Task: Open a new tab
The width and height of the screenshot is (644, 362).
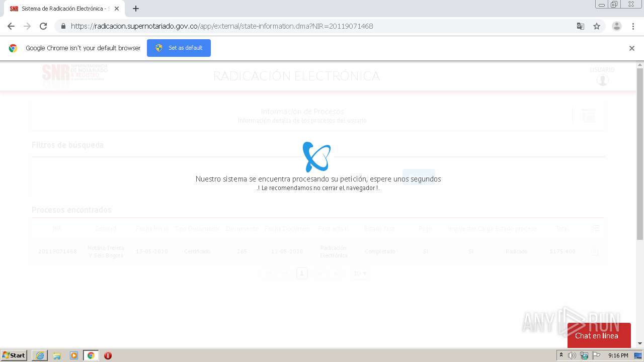Action: click(x=136, y=9)
